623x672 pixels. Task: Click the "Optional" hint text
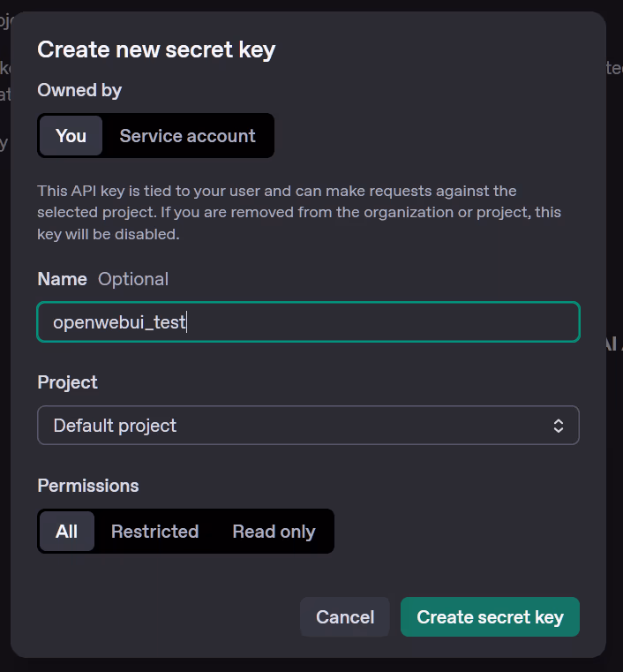click(x=133, y=279)
